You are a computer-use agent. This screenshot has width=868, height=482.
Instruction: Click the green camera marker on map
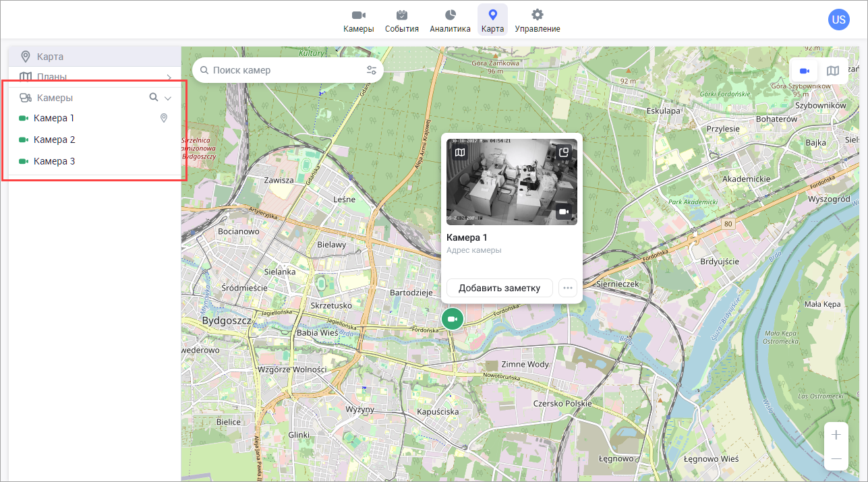(x=453, y=319)
